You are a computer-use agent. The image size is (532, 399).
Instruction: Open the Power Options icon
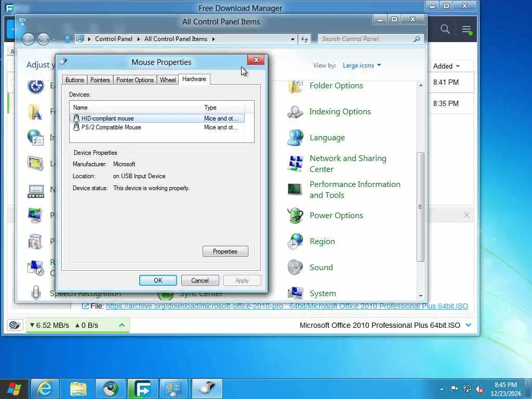coord(295,216)
